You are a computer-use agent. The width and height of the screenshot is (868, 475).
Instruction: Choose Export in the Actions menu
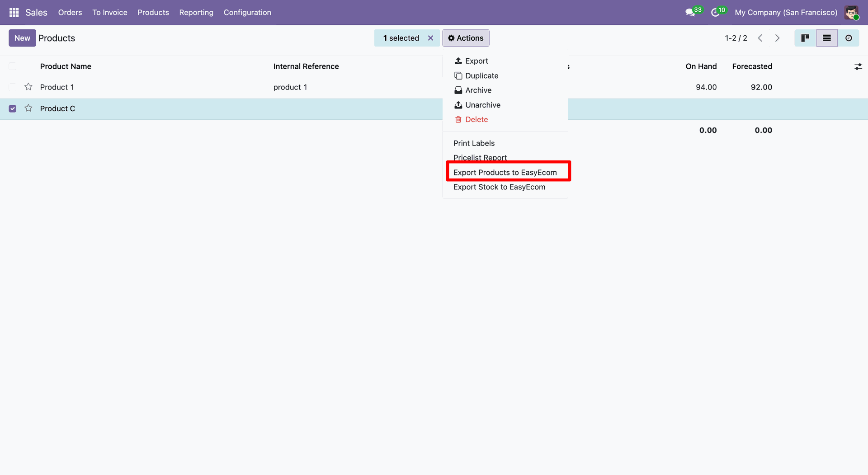[x=505, y=61]
